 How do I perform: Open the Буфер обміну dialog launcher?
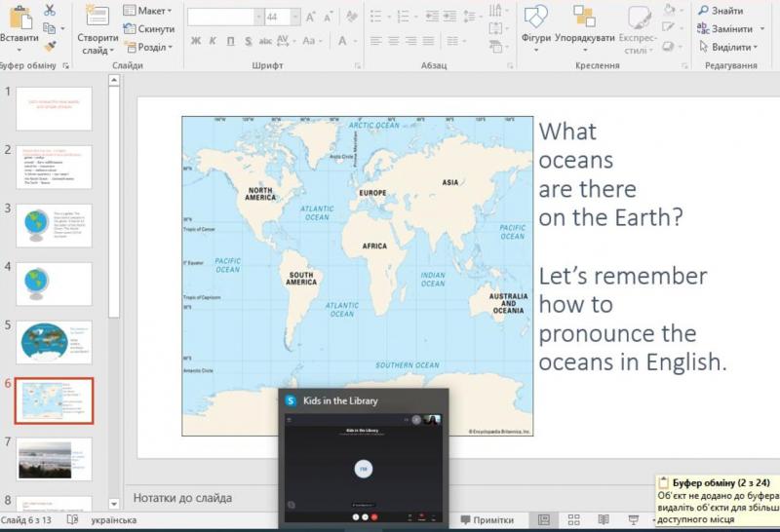(x=65, y=65)
